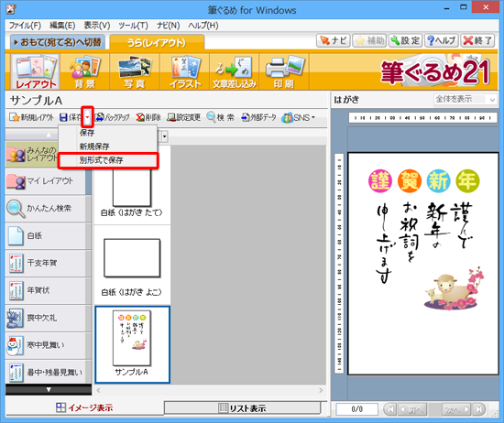Click the 検索 search toolbar button
Screen dimensions: 504x423
tap(220, 117)
